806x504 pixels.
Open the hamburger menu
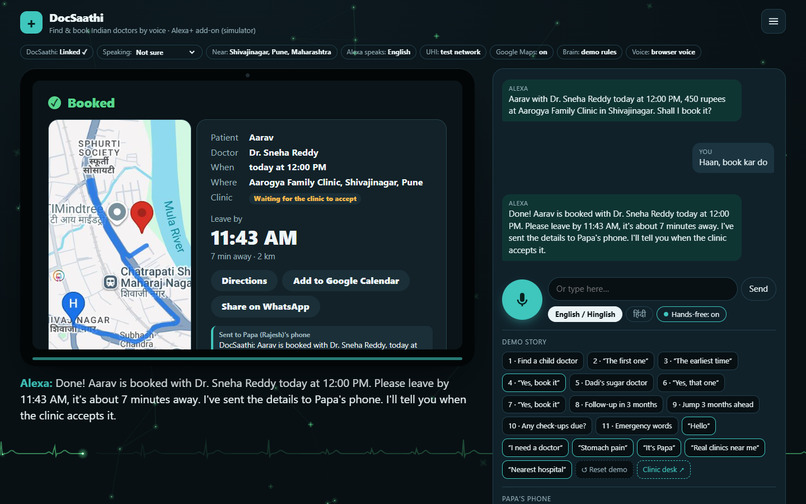point(773,22)
